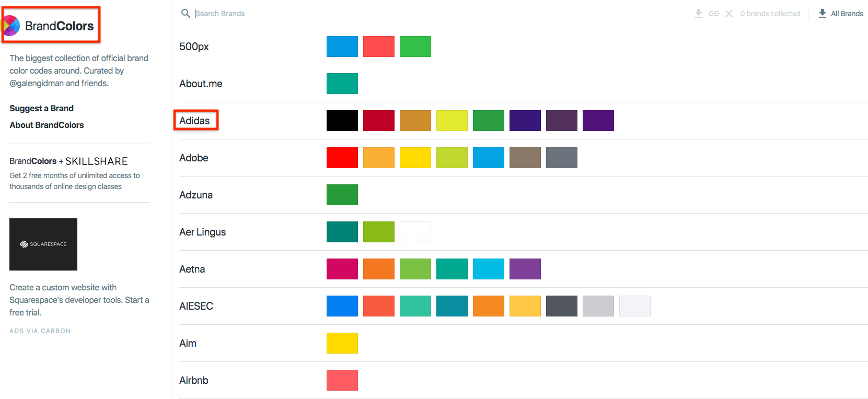Copy Aer Lingus white swatch
The height and width of the screenshot is (399, 868).
415,232
